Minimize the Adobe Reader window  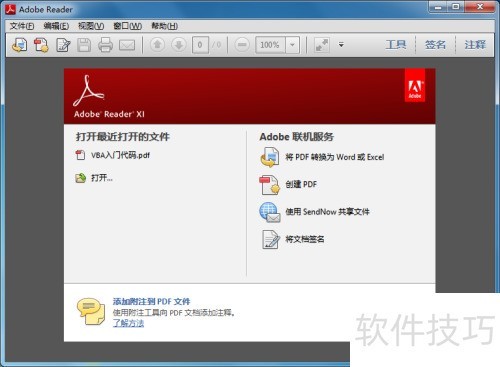tap(438, 7)
